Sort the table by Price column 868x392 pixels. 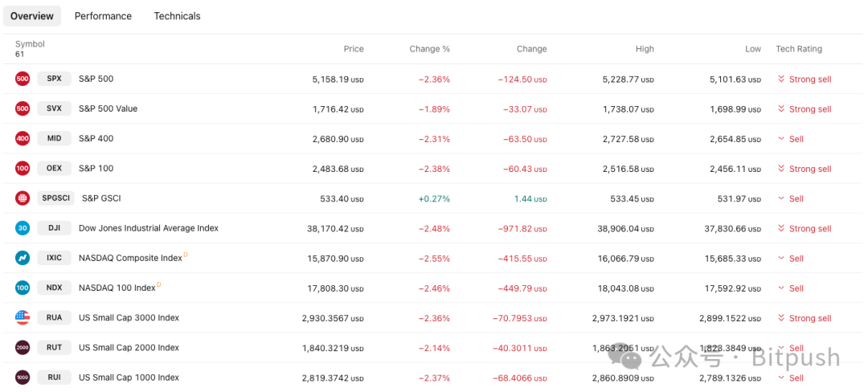pyautogui.click(x=354, y=49)
